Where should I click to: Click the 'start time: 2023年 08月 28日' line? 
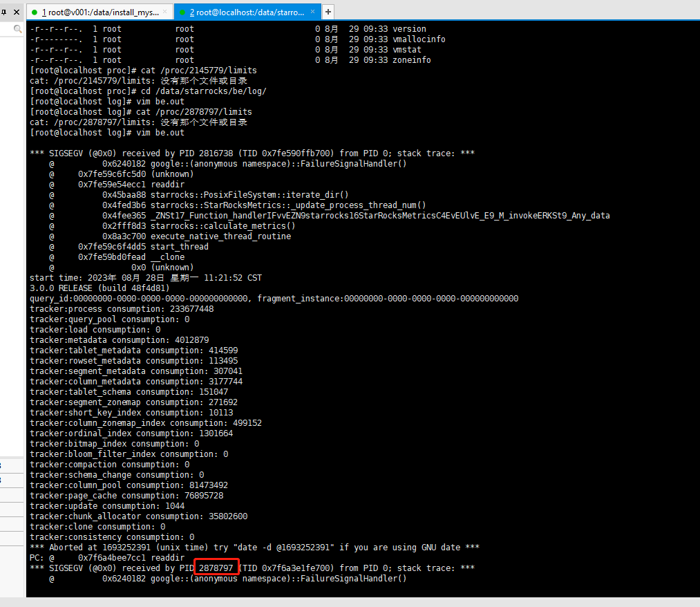click(146, 278)
